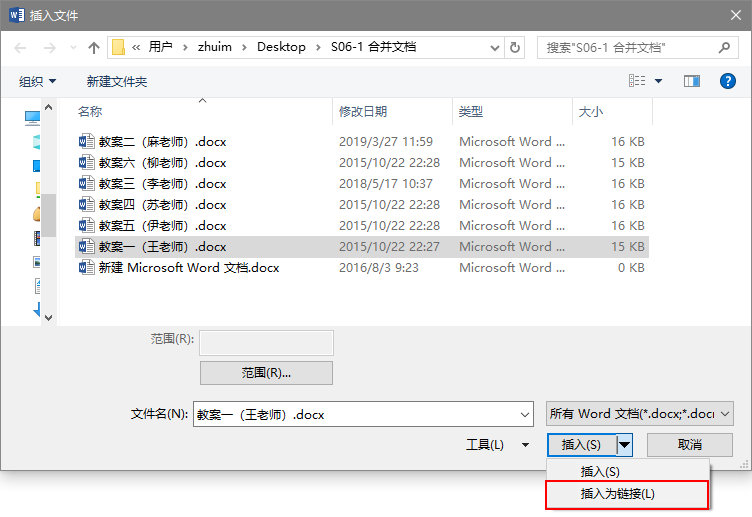Click Word icon of 教案五 (伊老师)
This screenshot has height=517, width=752.
(86, 225)
